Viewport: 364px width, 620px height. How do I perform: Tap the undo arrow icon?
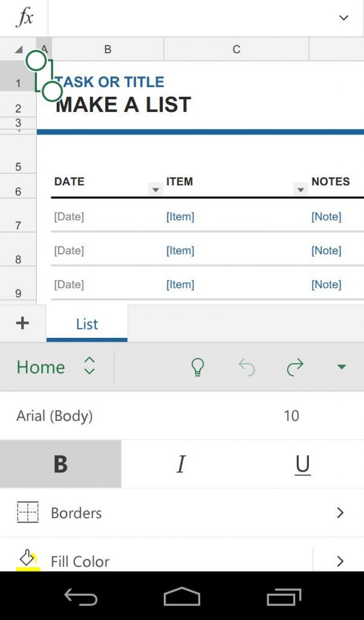(247, 367)
